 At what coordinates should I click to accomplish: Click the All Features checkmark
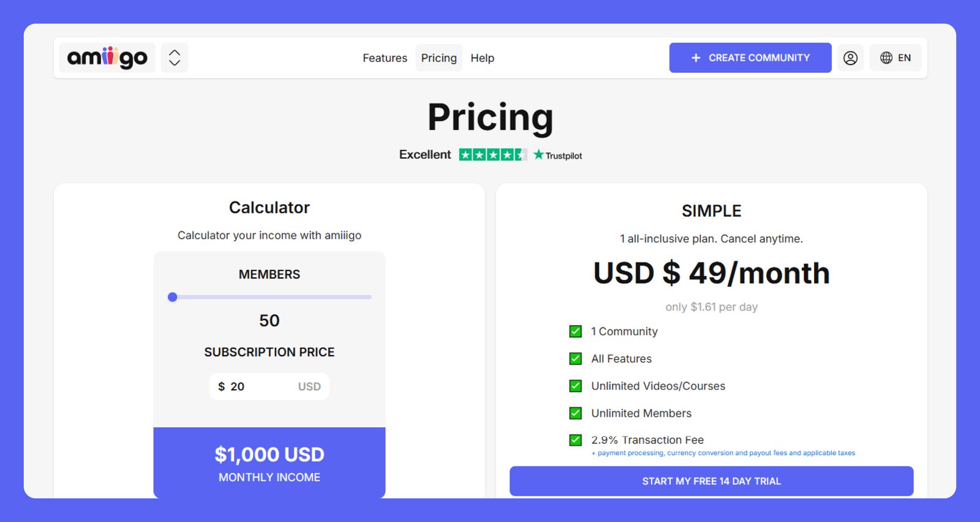576,359
